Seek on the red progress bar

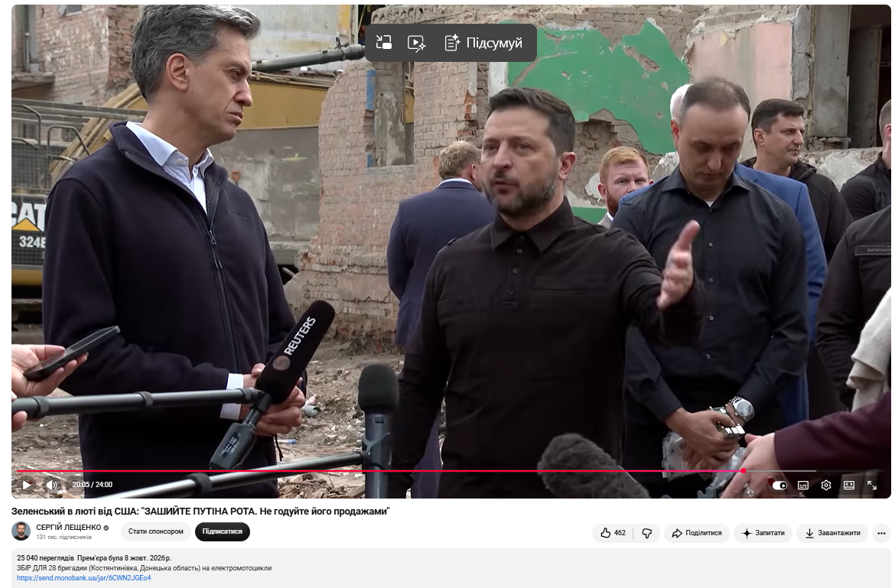(380, 471)
